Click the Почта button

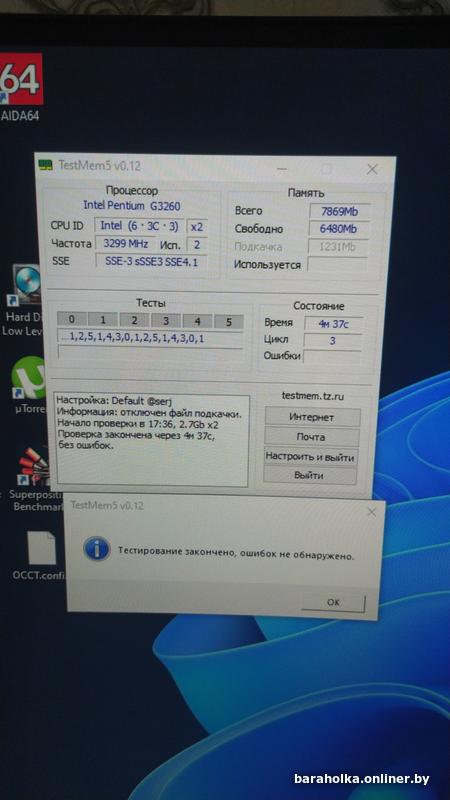311,437
